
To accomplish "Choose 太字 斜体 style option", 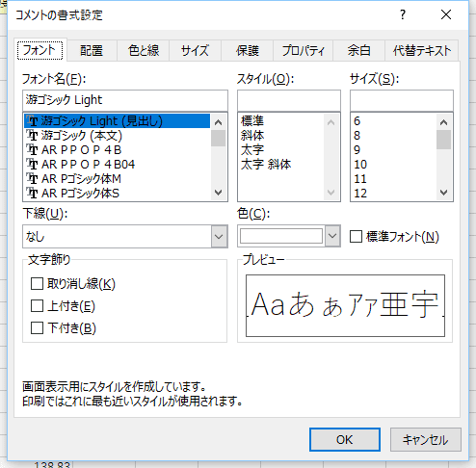I will pos(266,165).
